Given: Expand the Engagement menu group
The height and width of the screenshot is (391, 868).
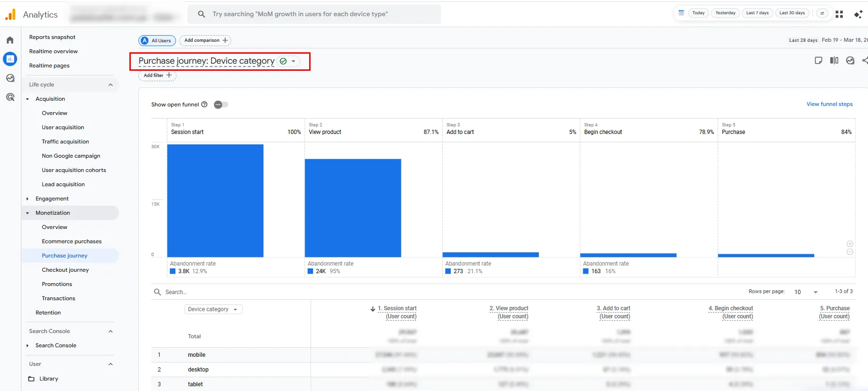Looking at the screenshot, I should 28,199.
